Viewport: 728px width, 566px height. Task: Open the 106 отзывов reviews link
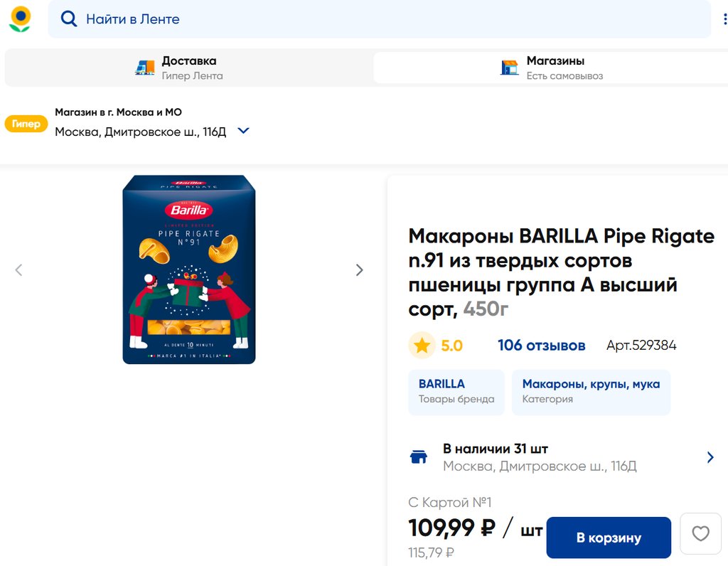541,346
